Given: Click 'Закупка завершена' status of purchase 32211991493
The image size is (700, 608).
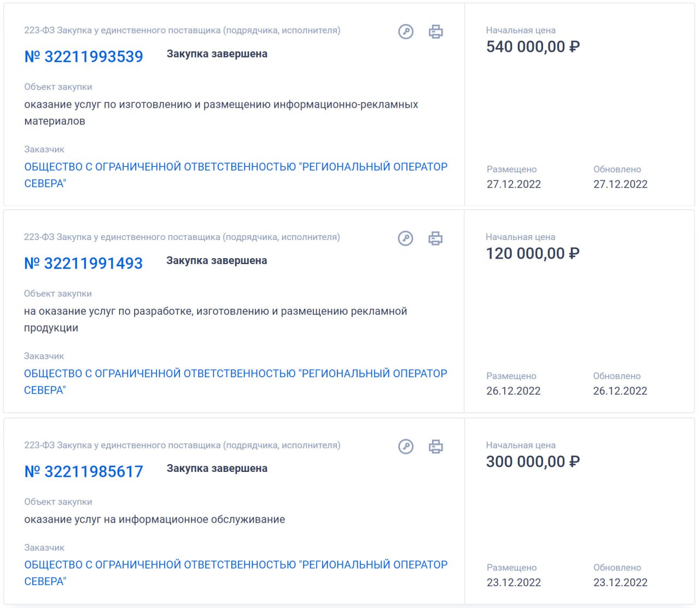Looking at the screenshot, I should [217, 261].
